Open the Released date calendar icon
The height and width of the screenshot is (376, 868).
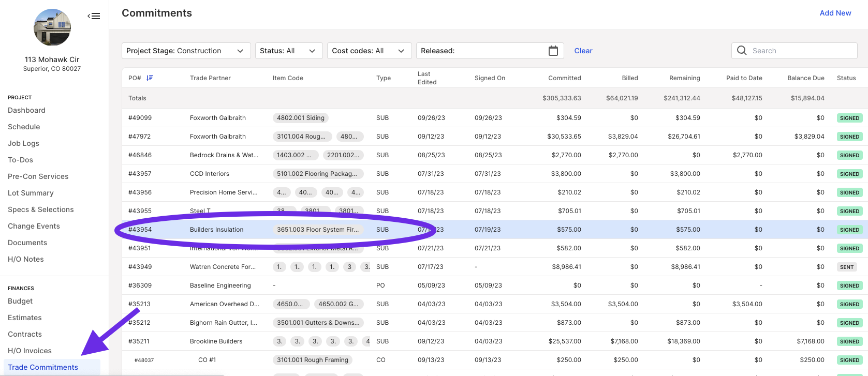pyautogui.click(x=553, y=51)
